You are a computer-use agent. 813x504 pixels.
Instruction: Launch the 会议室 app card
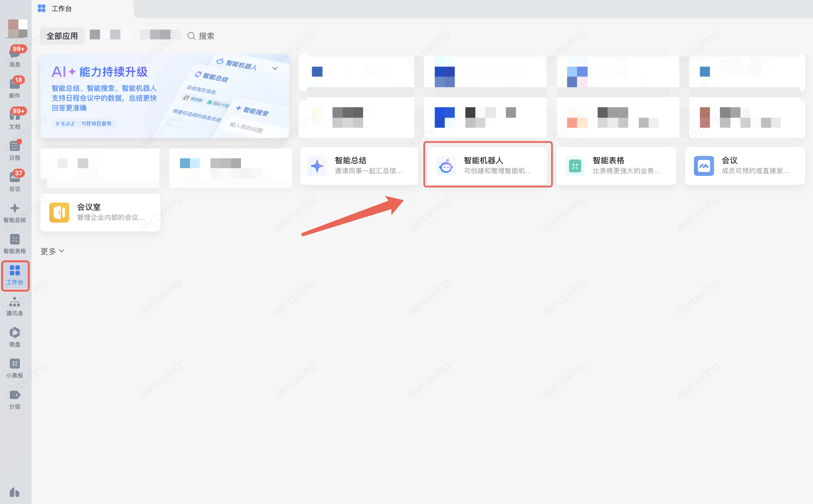point(100,212)
